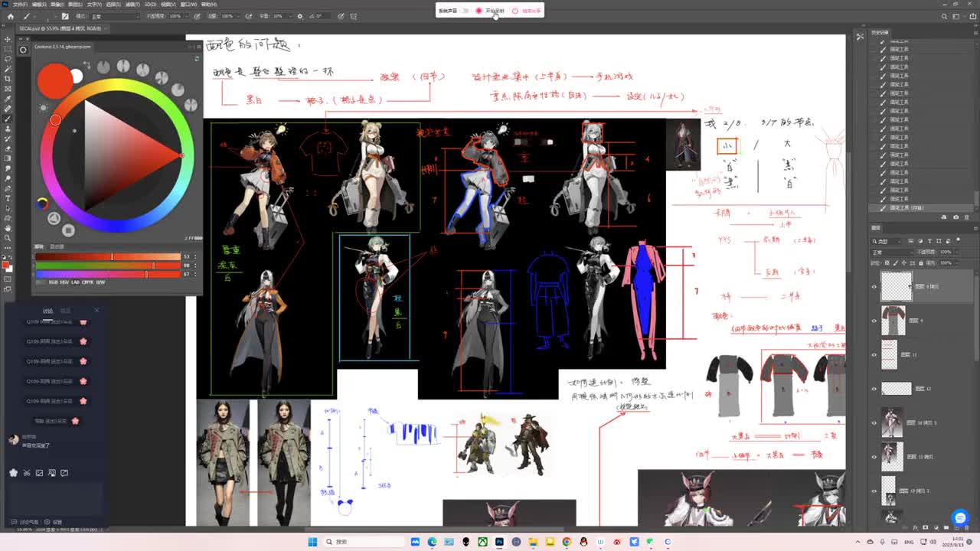Select the Rectangular Marquee tool

click(8, 49)
